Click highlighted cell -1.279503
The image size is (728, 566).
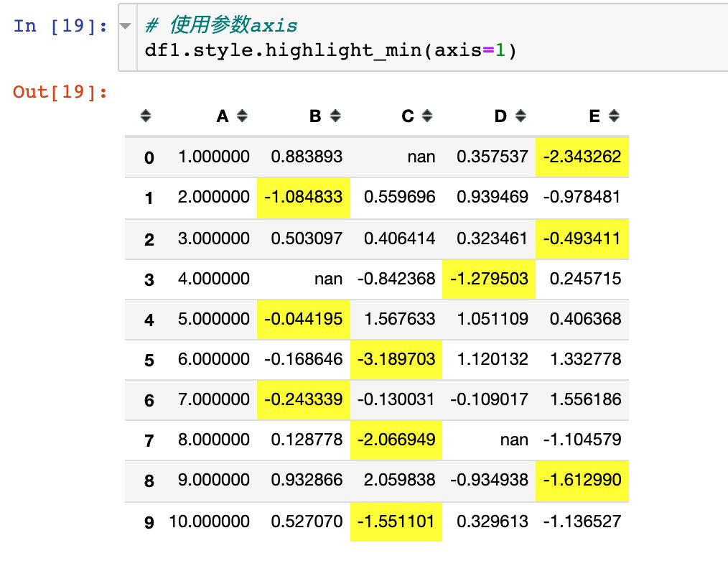489,279
